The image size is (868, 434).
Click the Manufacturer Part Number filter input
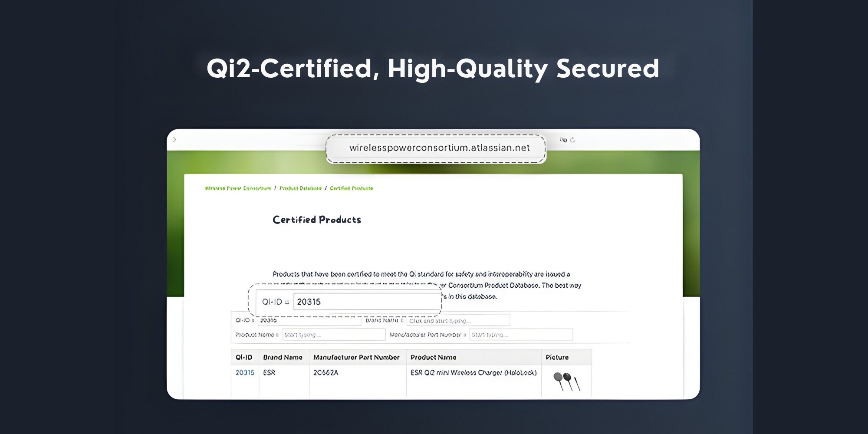pyautogui.click(x=521, y=335)
